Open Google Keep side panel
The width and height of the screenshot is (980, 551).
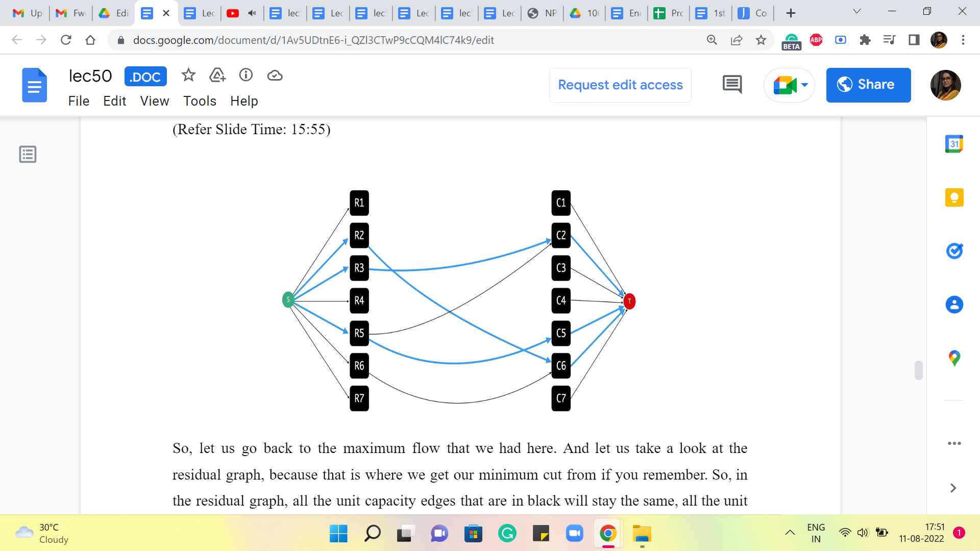click(954, 197)
